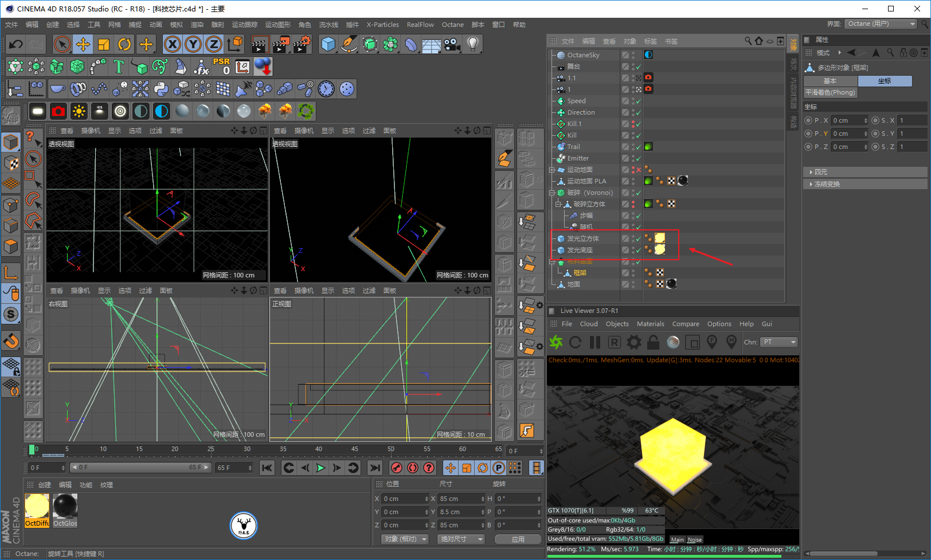Expand the 运动地面 tree node

coord(551,170)
